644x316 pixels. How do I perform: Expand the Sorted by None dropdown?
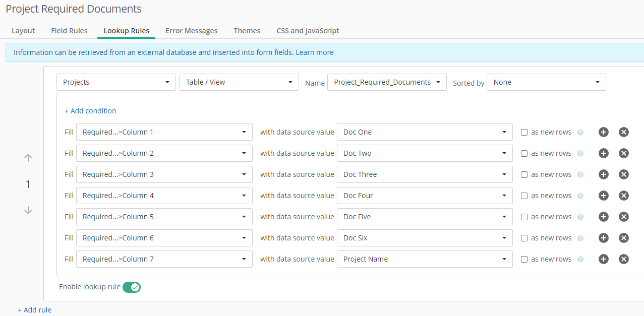tap(546, 82)
